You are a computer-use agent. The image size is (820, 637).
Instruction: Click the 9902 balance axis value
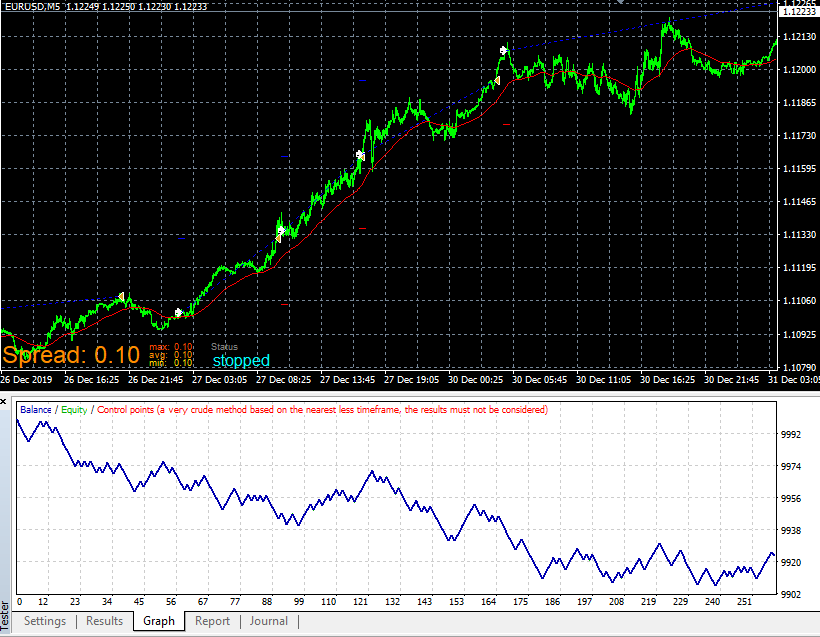[x=791, y=594]
